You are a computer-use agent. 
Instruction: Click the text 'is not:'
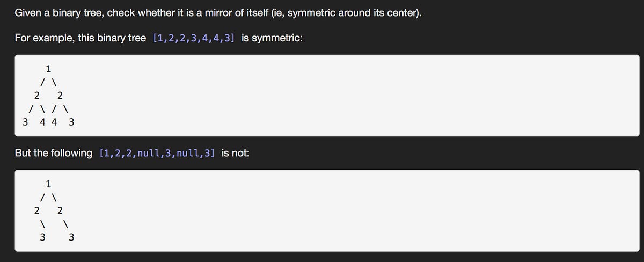click(x=235, y=153)
